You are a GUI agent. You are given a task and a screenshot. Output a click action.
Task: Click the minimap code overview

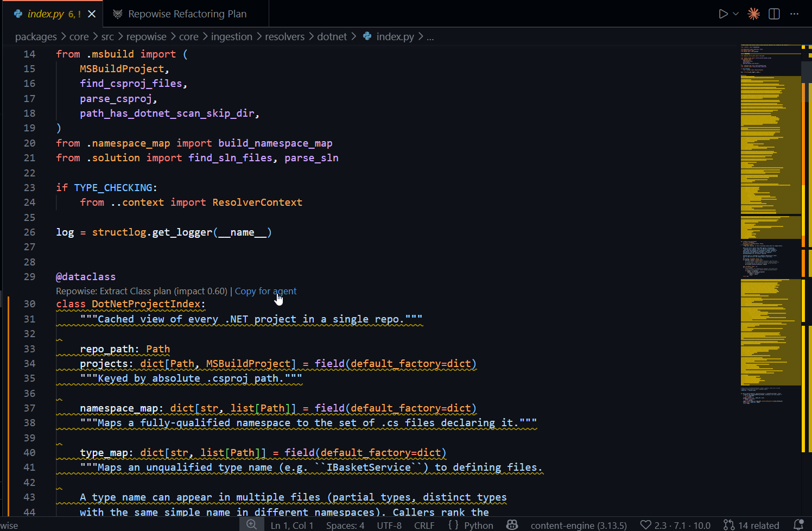771,225
